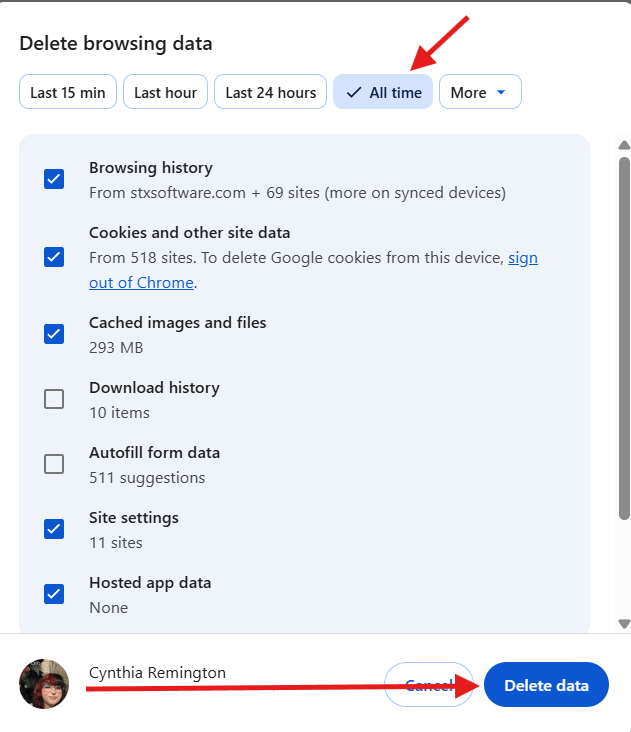The height and width of the screenshot is (732, 631).
Task: Uncheck Cookies and other site data
Action: point(54,257)
